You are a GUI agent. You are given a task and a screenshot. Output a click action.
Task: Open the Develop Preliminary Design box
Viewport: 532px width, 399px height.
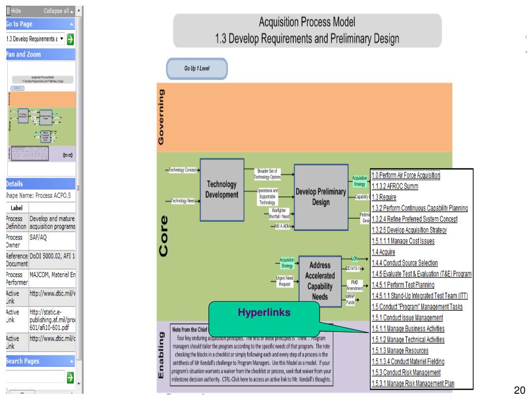(x=321, y=197)
